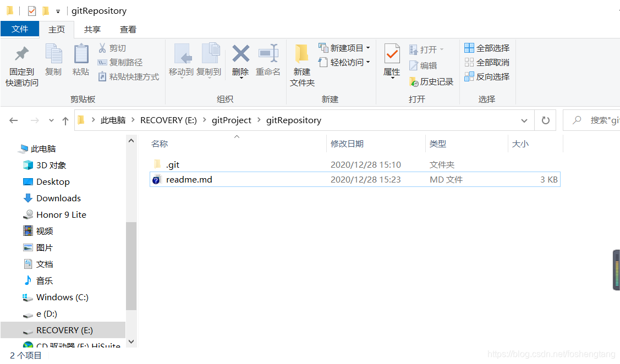Select RECOVERY (E:) in the navigation pane

(x=63, y=330)
